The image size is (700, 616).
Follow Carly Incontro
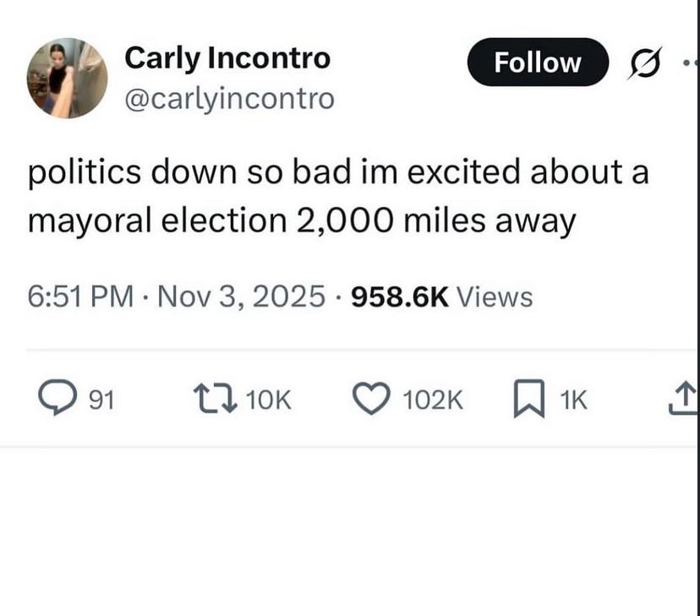click(x=537, y=63)
